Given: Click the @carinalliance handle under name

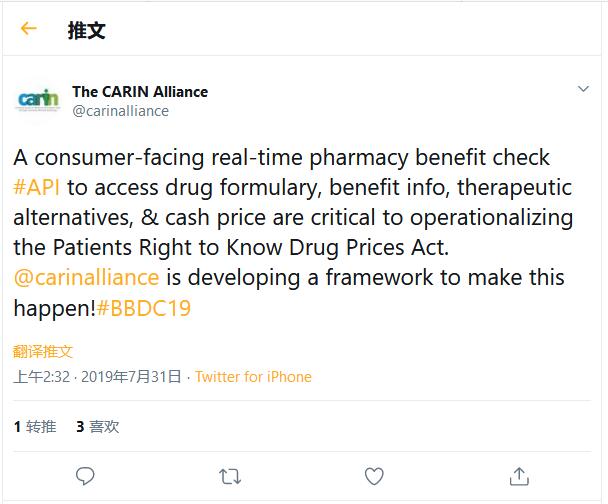Looking at the screenshot, I should click(120, 111).
